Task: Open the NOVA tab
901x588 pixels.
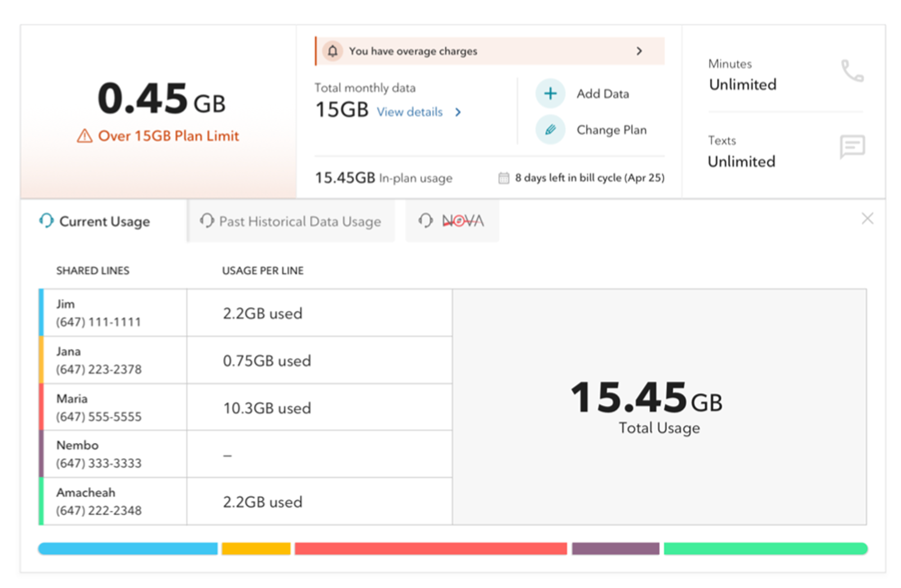Action: 452,221
